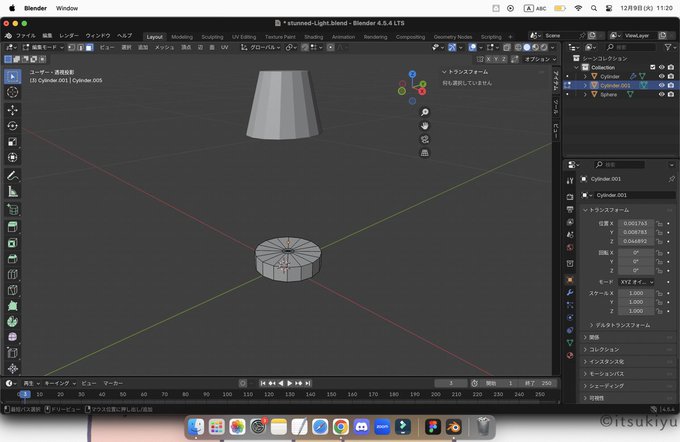Open the Object Data green triangle tab
The image size is (680, 442).
tap(570, 343)
